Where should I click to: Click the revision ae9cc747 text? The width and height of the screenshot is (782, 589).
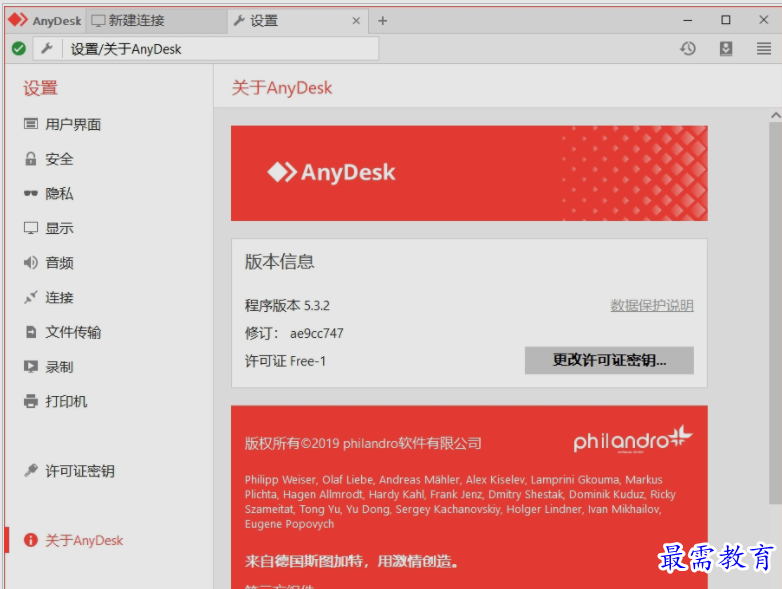click(294, 333)
